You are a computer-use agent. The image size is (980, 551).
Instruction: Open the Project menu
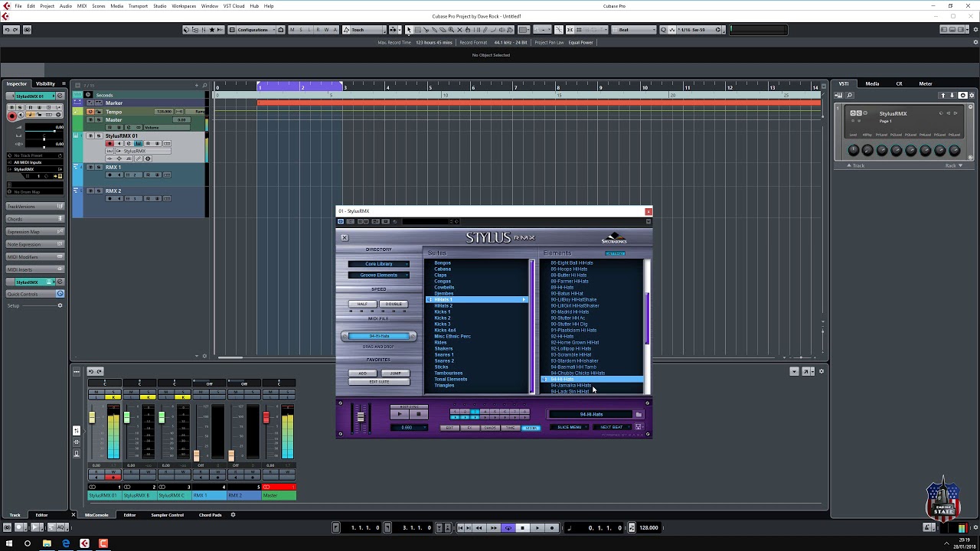click(x=47, y=6)
